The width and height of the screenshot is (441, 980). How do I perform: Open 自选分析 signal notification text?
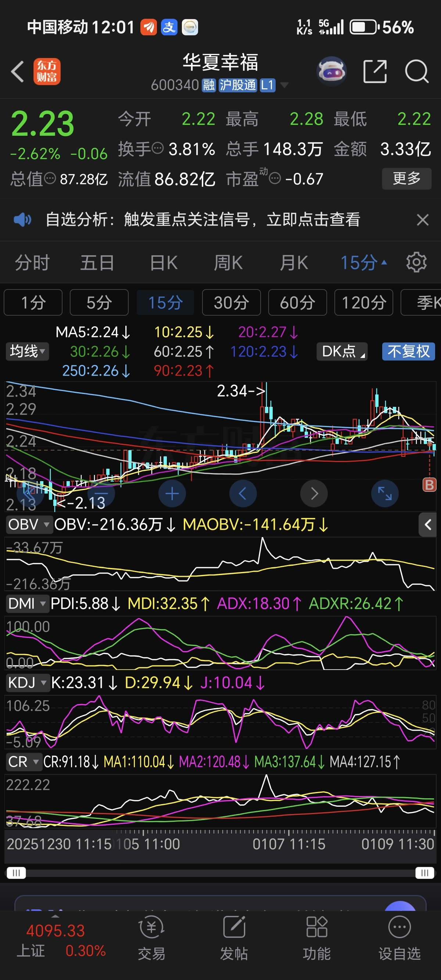[x=202, y=220]
